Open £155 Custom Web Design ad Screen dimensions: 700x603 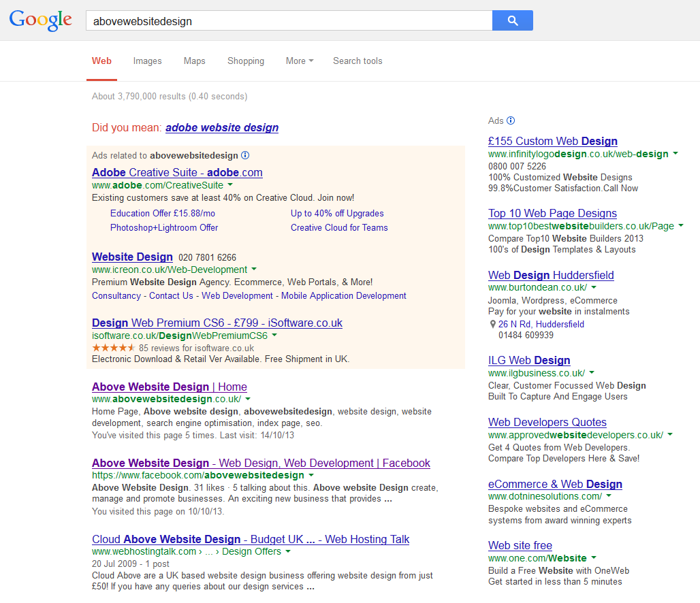(x=553, y=142)
